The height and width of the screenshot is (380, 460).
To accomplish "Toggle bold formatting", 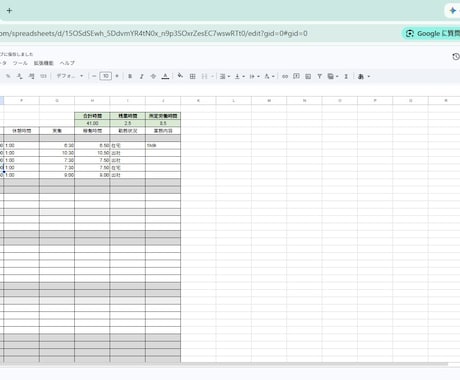I will tap(130, 76).
